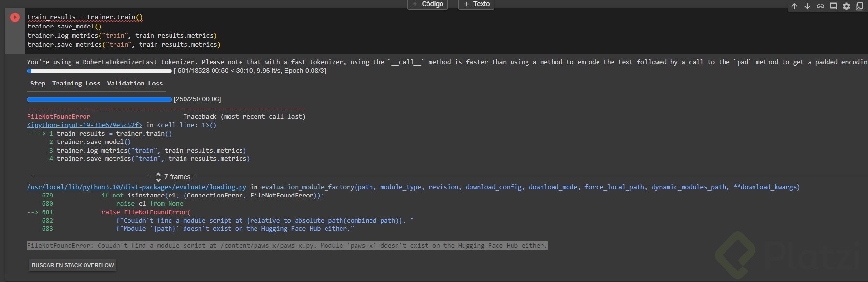Move the cell up
Viewport: 868px width, 282px height.
(794, 6)
